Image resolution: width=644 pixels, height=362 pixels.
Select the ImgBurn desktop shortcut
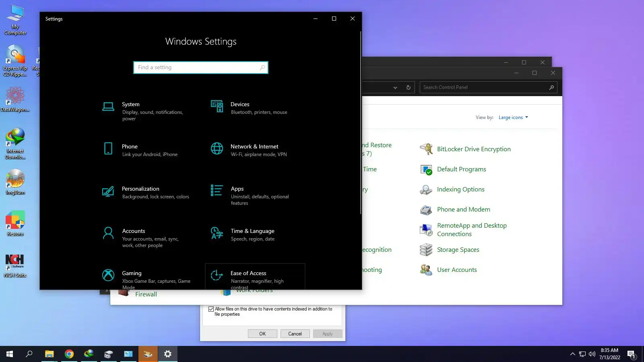point(15,182)
